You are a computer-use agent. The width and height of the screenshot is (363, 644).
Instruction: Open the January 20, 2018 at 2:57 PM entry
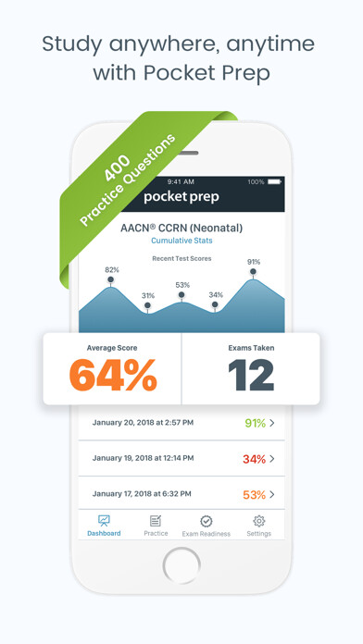coord(181,423)
